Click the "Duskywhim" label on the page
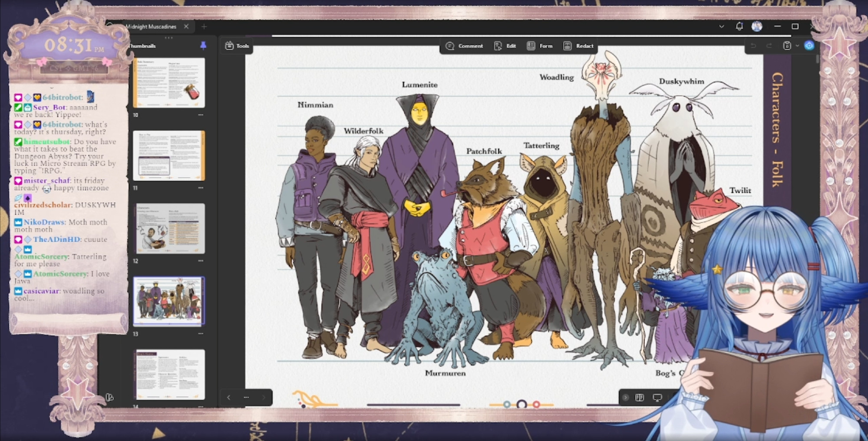Image resolution: width=868 pixels, height=441 pixels. [681, 81]
